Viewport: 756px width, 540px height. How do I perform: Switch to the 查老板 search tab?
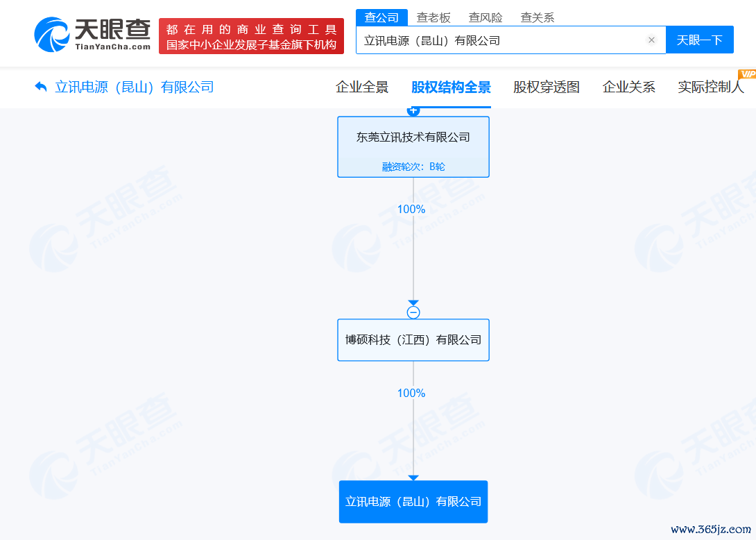coord(433,18)
